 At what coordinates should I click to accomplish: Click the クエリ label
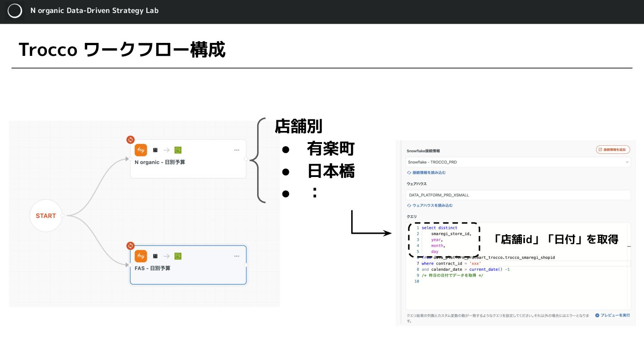(x=411, y=216)
